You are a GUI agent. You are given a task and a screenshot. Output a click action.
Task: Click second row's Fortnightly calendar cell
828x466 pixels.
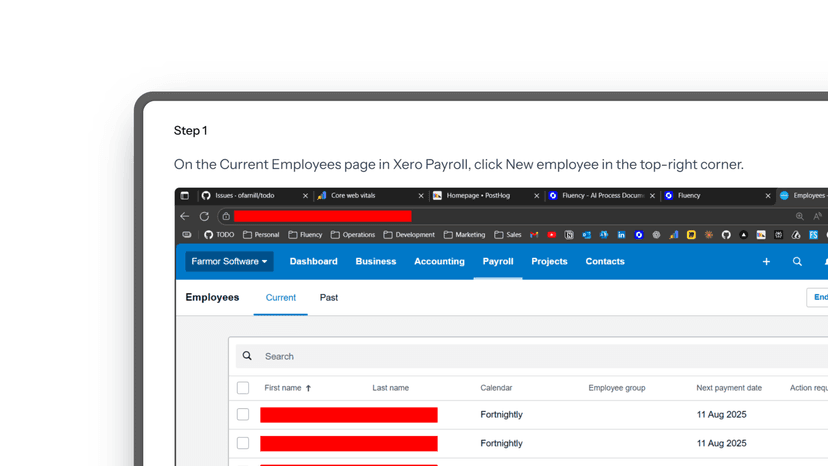(x=501, y=443)
